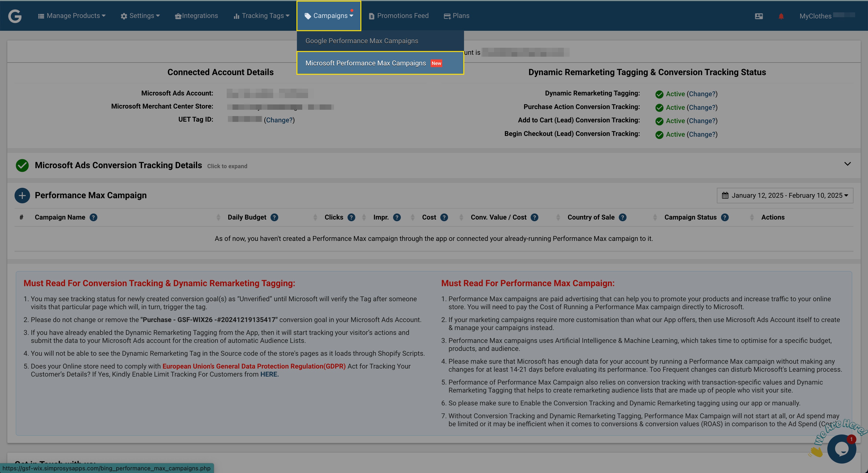Sort by Campaign Status header
This screenshot has width=868, height=473.
[752, 217]
